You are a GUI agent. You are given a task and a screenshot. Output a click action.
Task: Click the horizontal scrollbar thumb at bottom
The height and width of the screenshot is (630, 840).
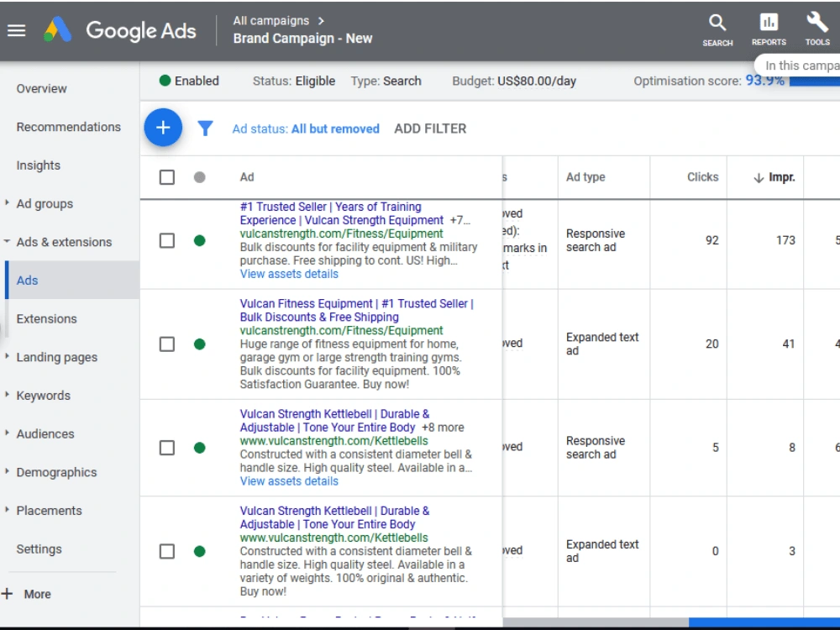coord(764,622)
